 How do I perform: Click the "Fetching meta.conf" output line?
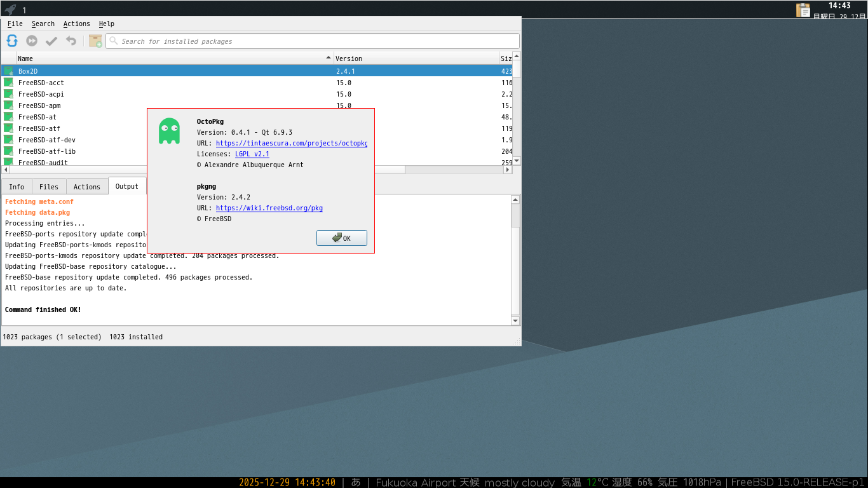coord(39,201)
